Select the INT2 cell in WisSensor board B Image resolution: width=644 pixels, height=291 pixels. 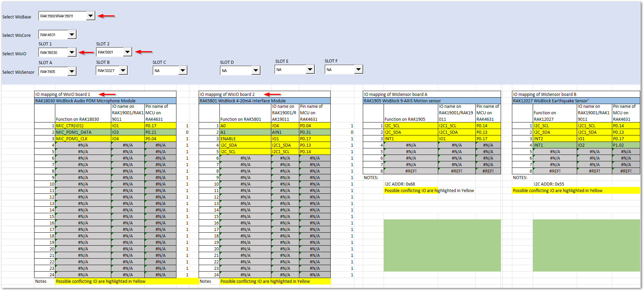tap(555, 139)
